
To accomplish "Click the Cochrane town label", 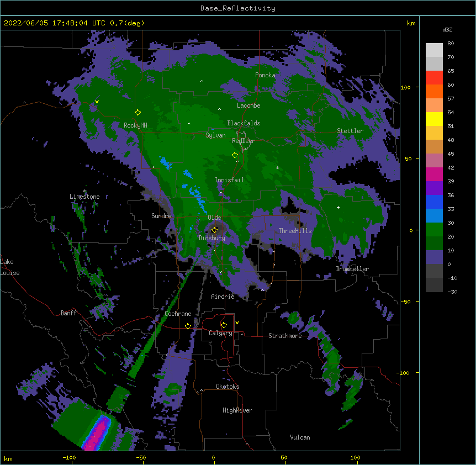I will pos(178,314).
